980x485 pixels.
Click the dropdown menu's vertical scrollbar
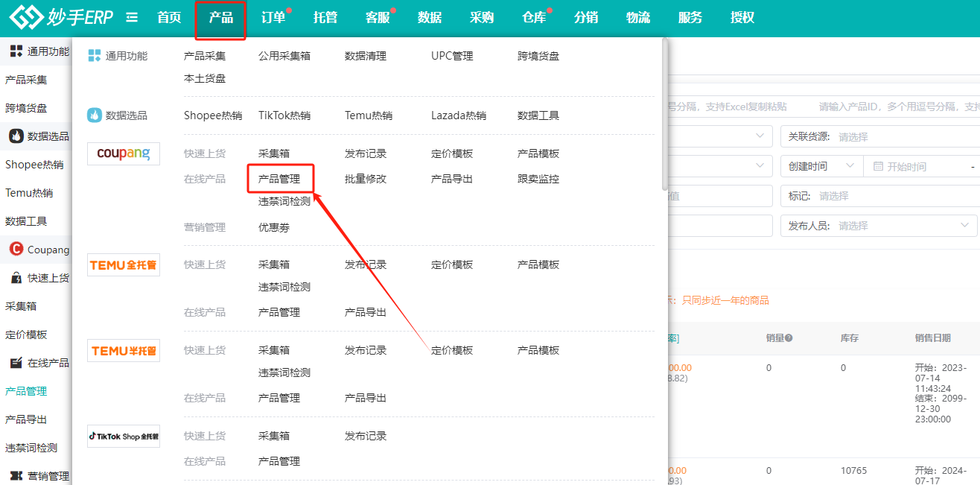[x=664, y=115]
